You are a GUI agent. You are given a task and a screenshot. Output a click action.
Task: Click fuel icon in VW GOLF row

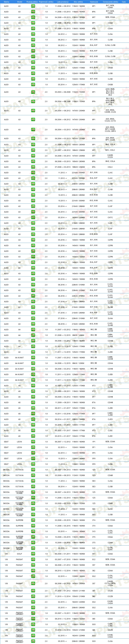pos(33,554)
